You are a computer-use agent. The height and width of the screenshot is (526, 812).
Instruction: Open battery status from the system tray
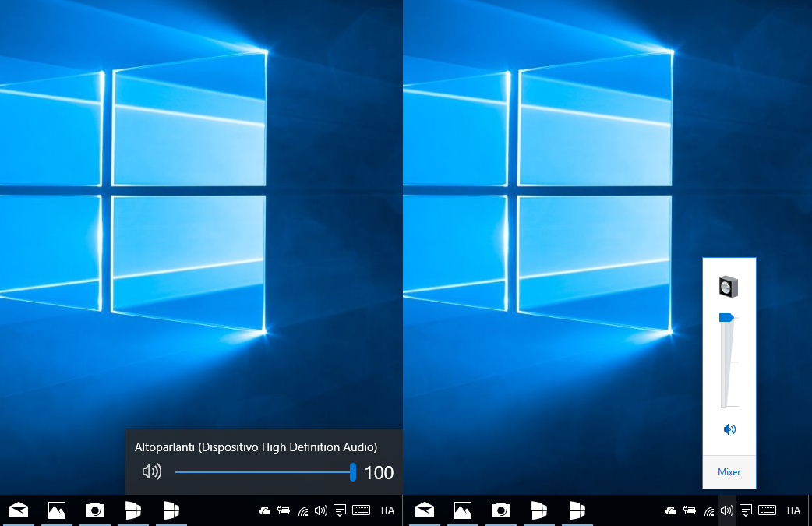click(x=282, y=510)
